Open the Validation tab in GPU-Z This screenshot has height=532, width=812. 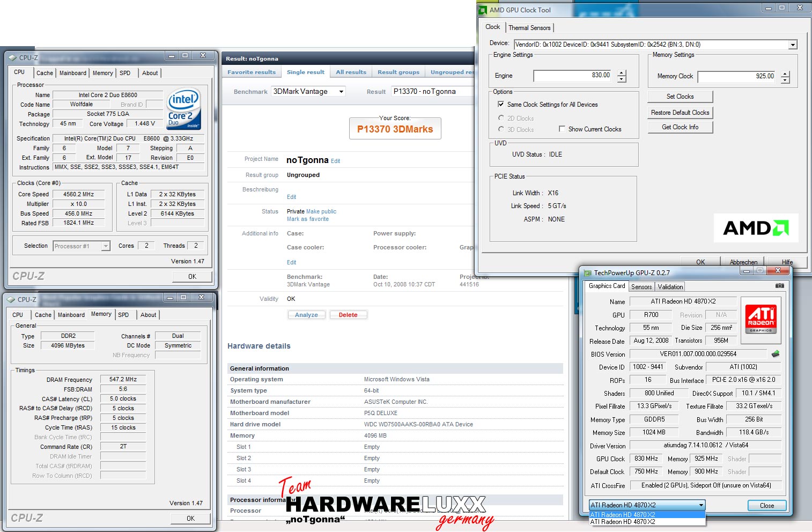coord(670,286)
